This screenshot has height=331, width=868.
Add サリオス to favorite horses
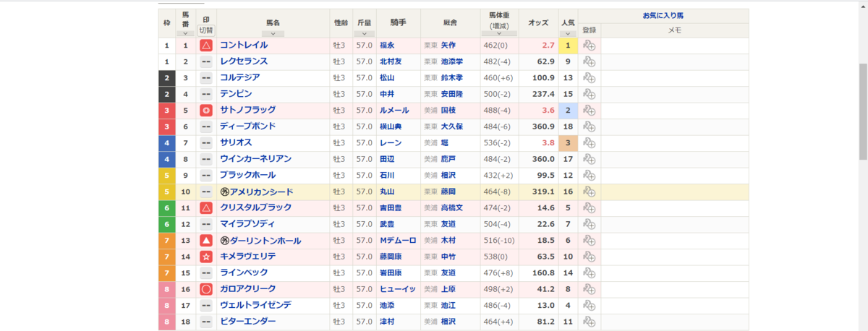pos(589,143)
